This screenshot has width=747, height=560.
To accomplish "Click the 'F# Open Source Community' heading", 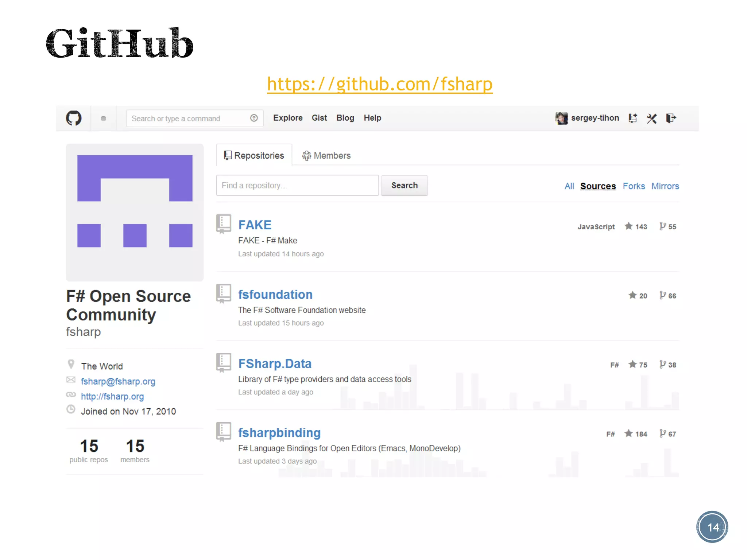I will click(128, 306).
